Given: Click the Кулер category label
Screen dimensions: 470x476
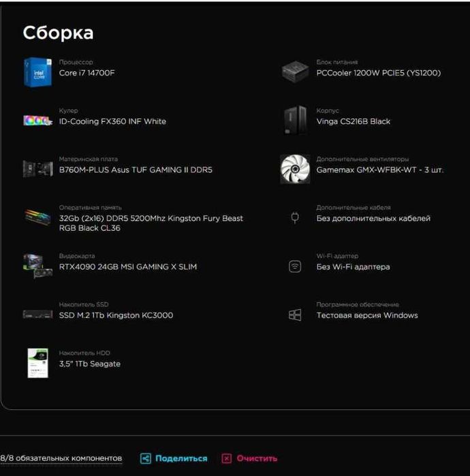Looking at the screenshot, I should click(68, 111).
